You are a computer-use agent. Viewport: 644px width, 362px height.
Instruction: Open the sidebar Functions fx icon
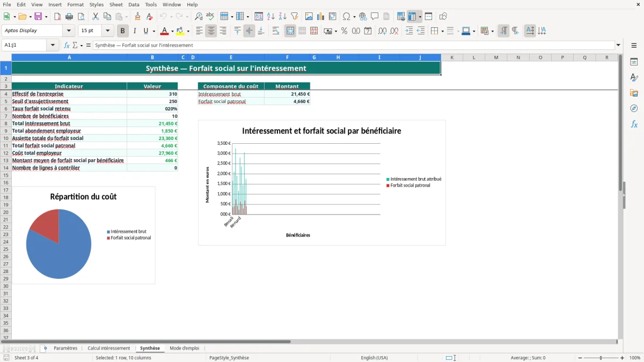tap(634, 124)
